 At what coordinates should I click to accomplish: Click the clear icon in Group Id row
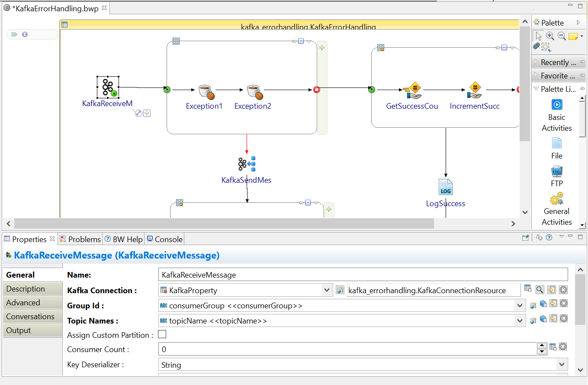click(x=564, y=303)
